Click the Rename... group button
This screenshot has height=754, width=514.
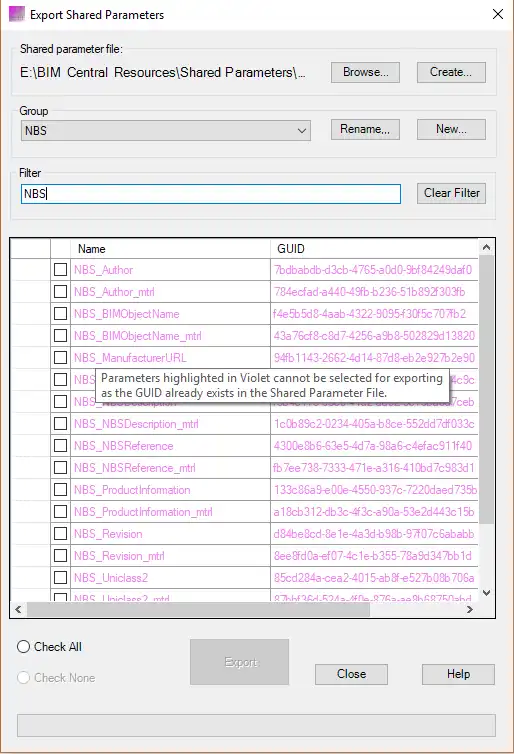click(x=365, y=129)
